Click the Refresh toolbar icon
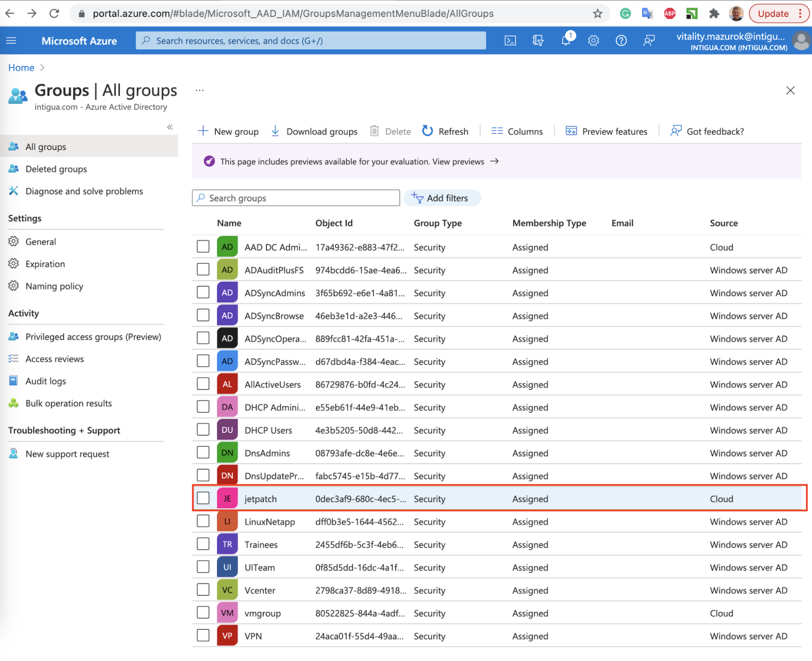 point(427,131)
